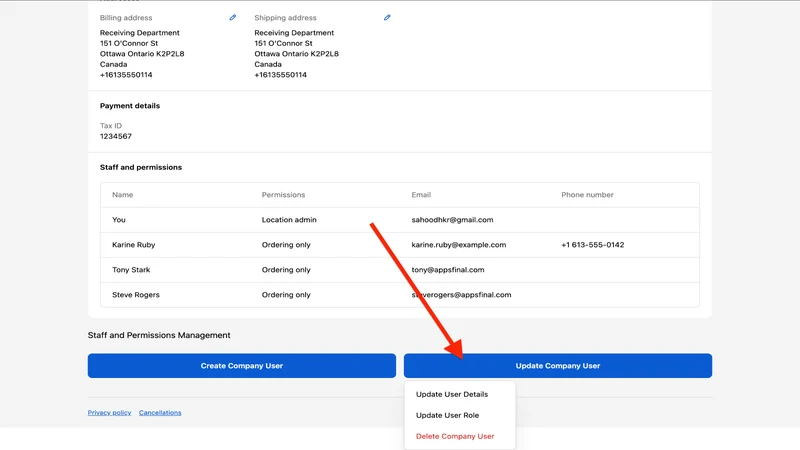Click the Staff and Permissions Management heading
The image size is (800, 450).
point(159,335)
